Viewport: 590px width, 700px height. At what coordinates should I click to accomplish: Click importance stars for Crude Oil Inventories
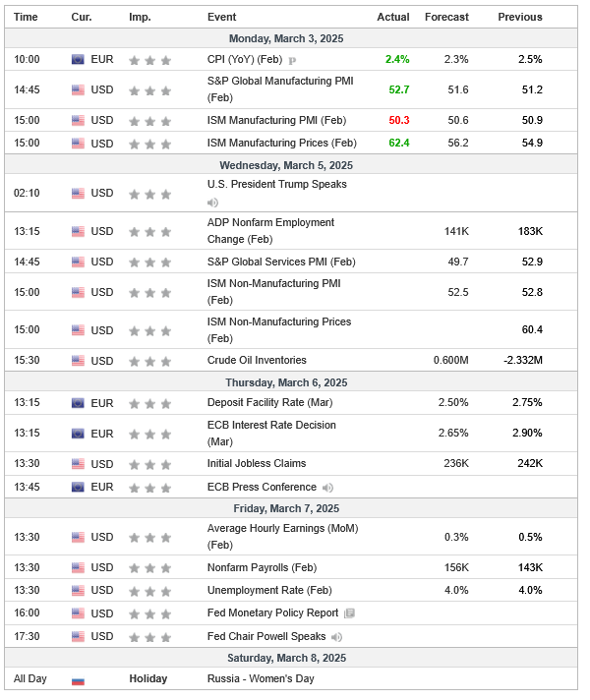[150, 361]
